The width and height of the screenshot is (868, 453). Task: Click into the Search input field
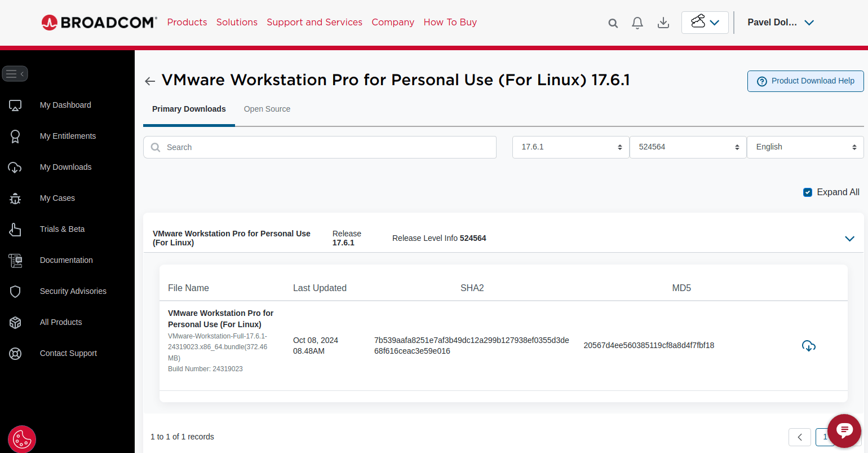point(327,147)
